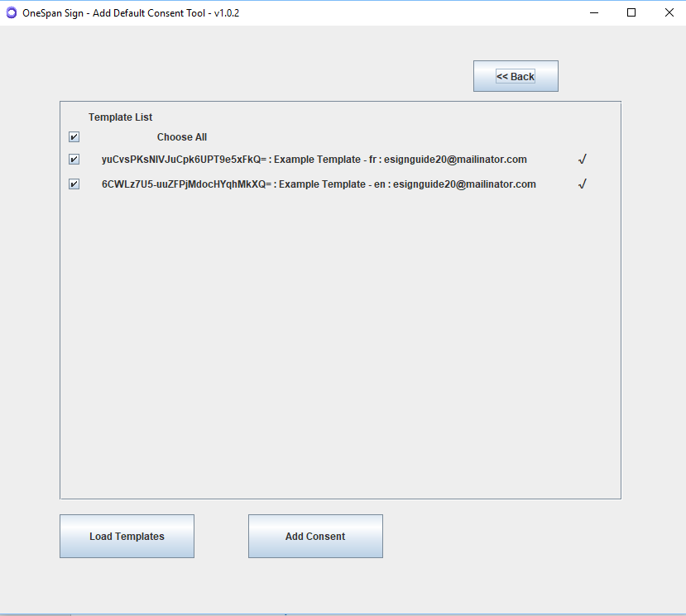Minimize the Add Default Consent Tool window

tap(593, 12)
